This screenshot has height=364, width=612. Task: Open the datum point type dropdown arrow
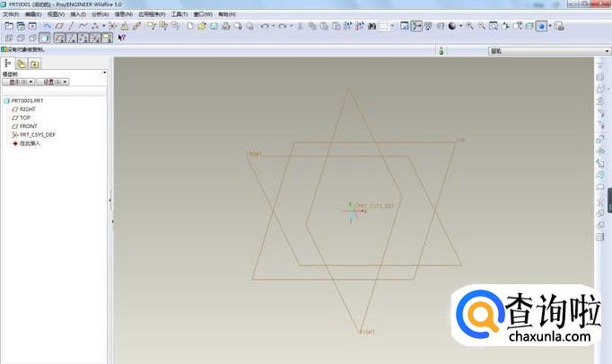[x=104, y=26]
